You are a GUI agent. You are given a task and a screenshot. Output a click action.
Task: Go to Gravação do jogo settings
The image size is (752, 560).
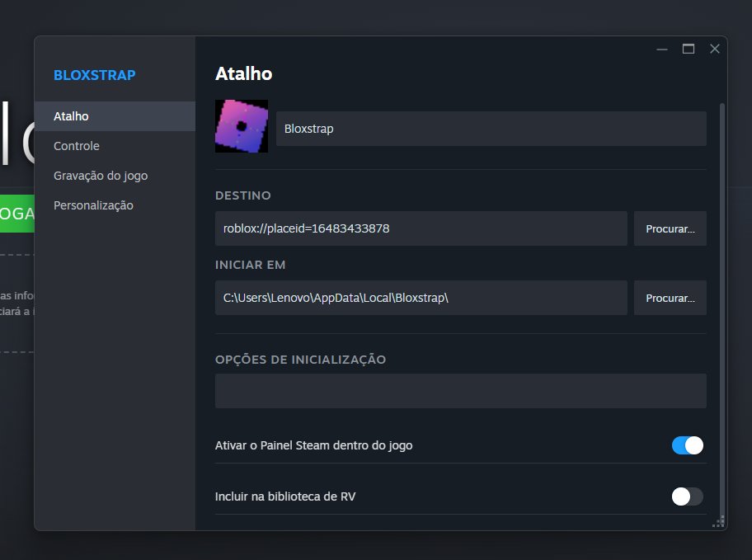click(x=115, y=176)
